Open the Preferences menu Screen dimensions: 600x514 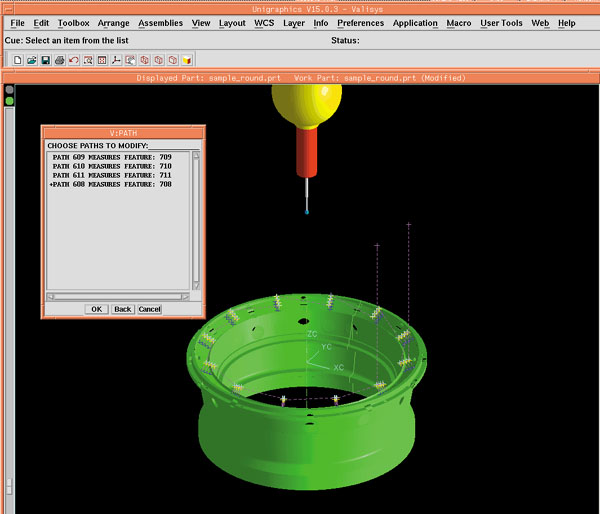[x=360, y=23]
